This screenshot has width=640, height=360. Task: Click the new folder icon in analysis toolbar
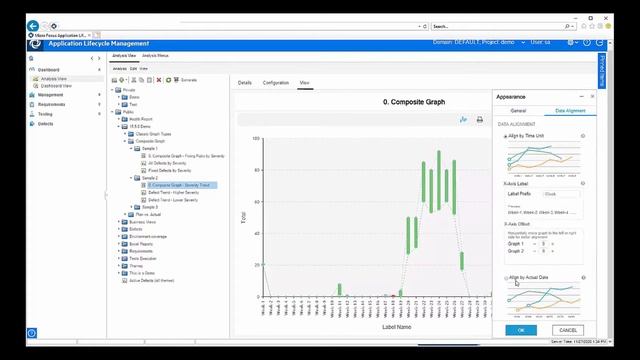click(x=114, y=80)
